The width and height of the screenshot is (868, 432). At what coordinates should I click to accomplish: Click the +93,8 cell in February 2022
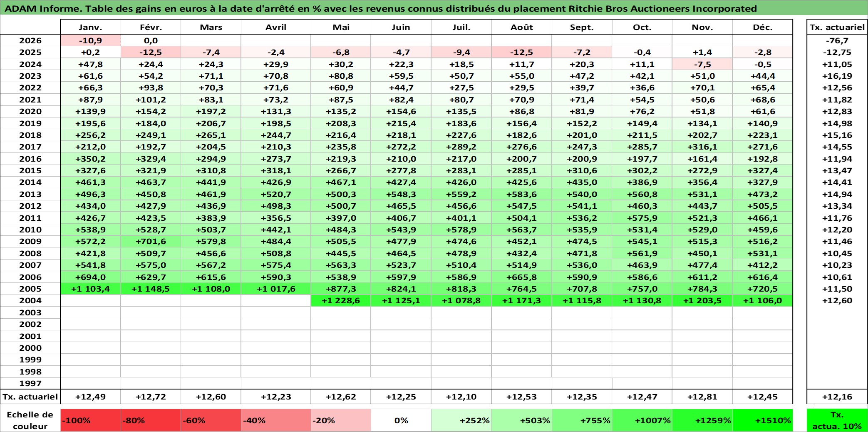tap(151, 87)
